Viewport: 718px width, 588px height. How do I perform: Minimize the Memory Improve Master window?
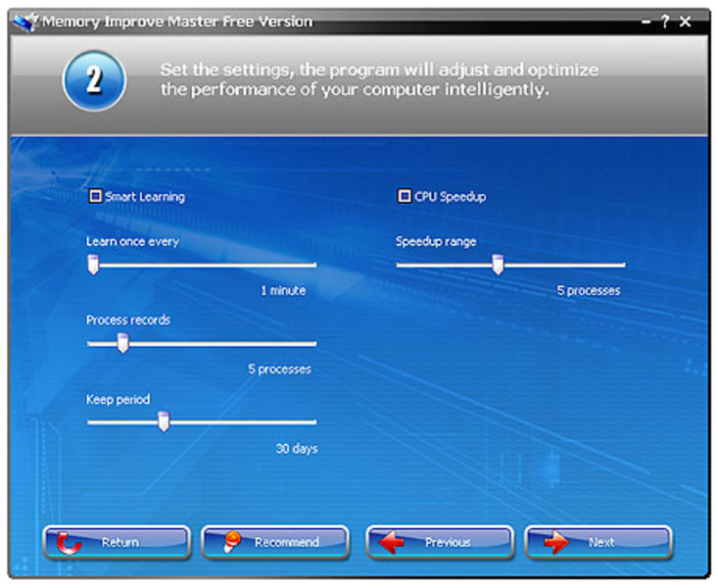point(646,22)
